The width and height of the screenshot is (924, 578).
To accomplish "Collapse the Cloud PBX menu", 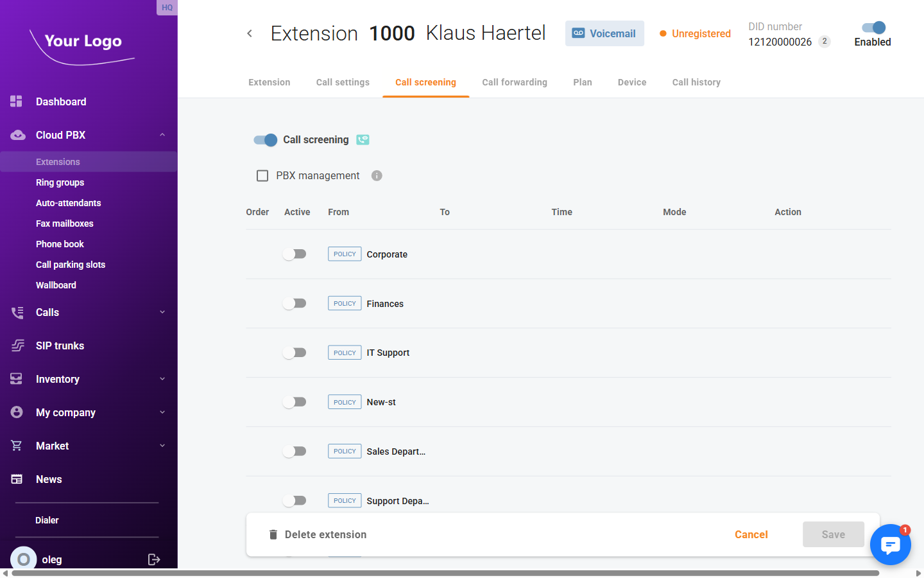I will pyautogui.click(x=162, y=135).
